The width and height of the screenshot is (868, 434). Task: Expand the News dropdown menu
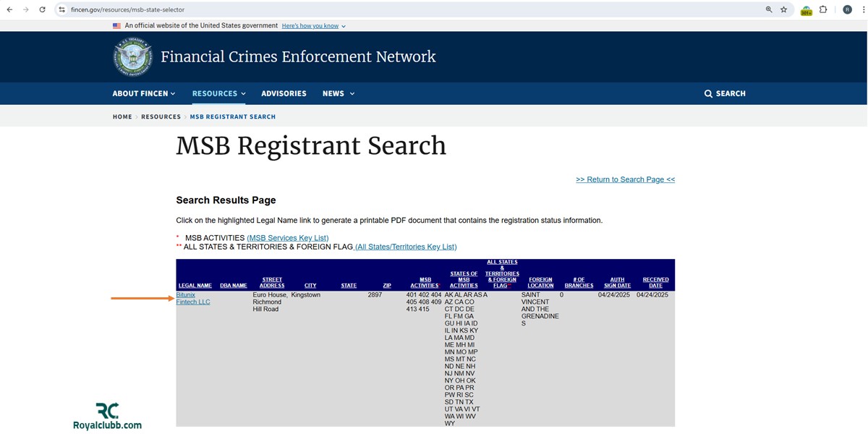pos(338,93)
